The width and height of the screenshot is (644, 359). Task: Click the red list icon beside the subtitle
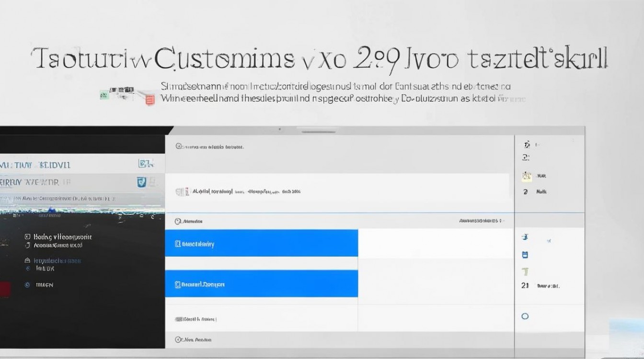[150, 100]
